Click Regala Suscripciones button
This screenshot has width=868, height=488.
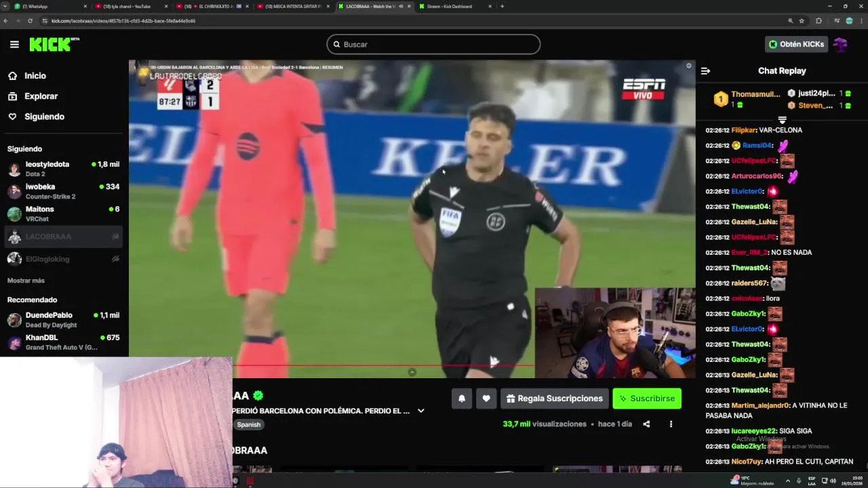[x=553, y=399]
